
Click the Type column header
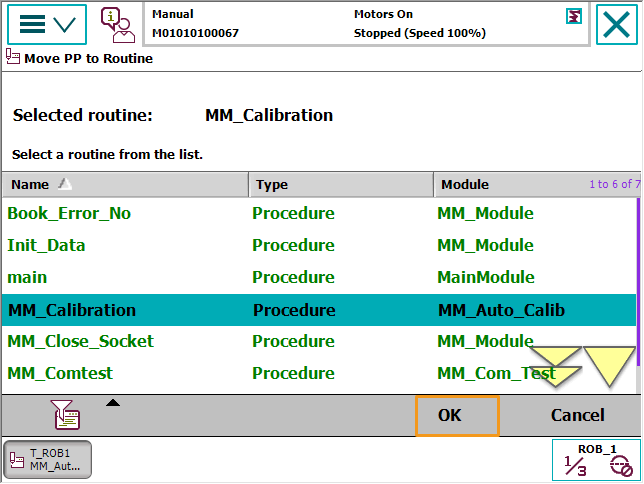pyautogui.click(x=340, y=184)
